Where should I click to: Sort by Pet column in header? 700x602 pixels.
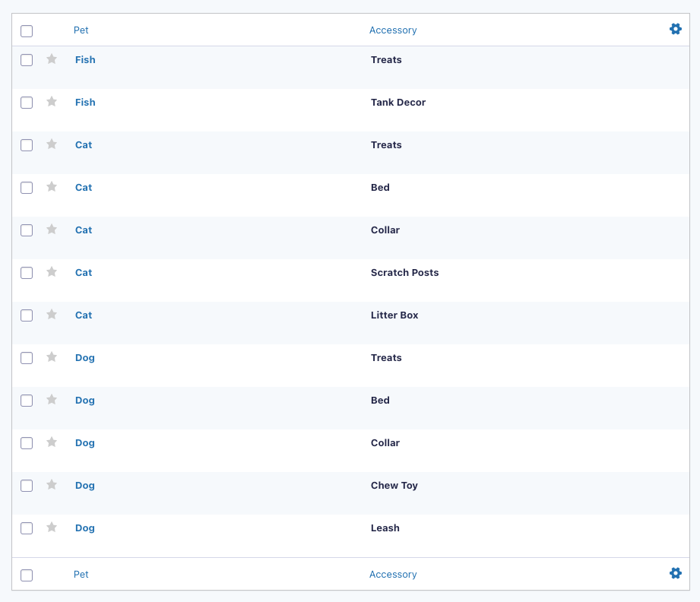[x=81, y=30]
